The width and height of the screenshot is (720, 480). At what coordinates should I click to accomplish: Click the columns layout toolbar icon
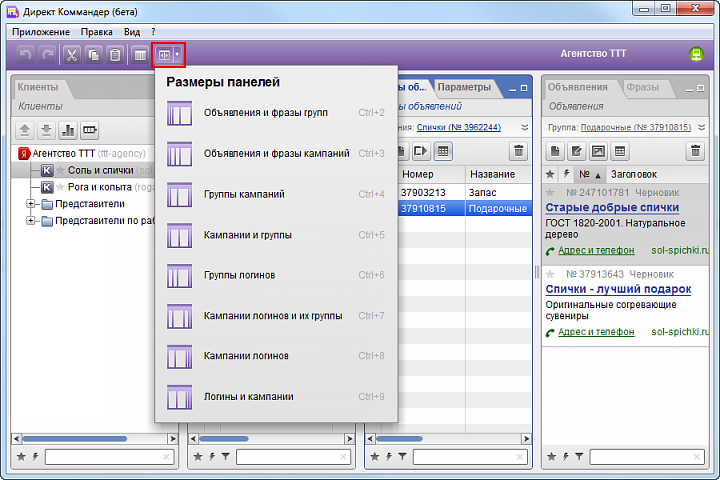click(x=140, y=55)
